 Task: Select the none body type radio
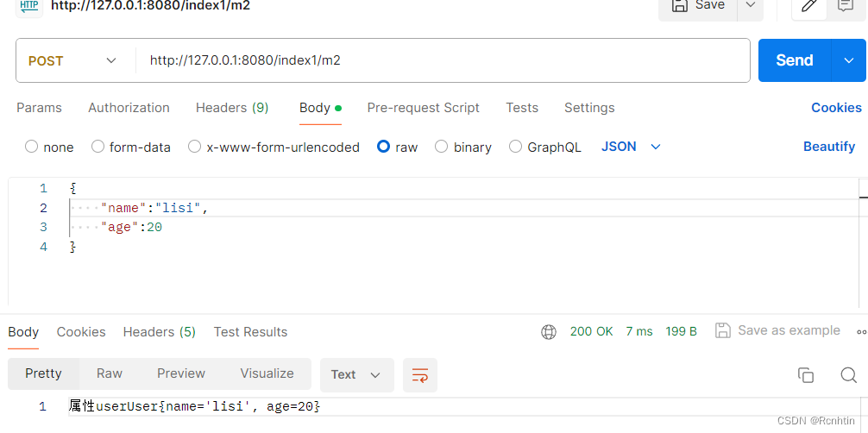(x=32, y=147)
